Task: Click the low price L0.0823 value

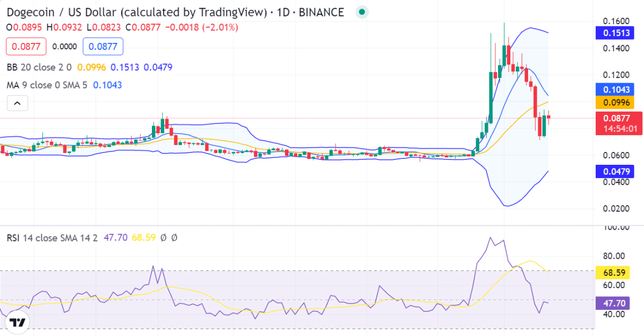Action: point(104,27)
